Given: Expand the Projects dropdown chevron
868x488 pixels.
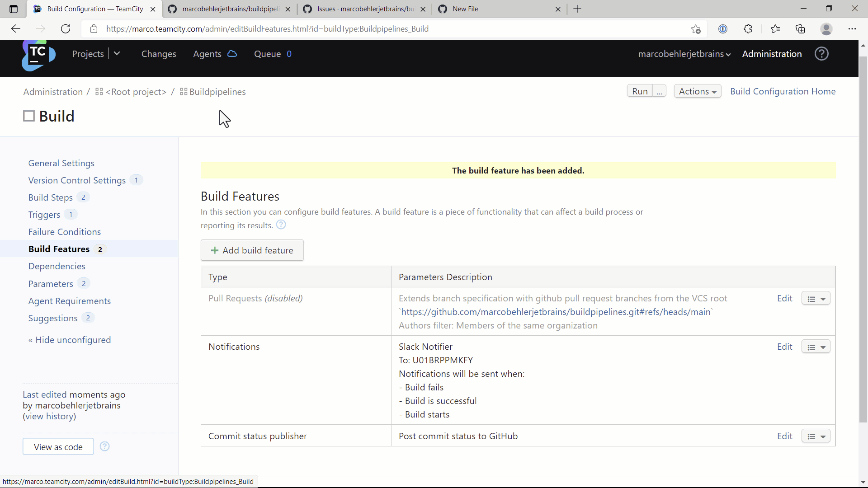Looking at the screenshot, I should tap(117, 54).
